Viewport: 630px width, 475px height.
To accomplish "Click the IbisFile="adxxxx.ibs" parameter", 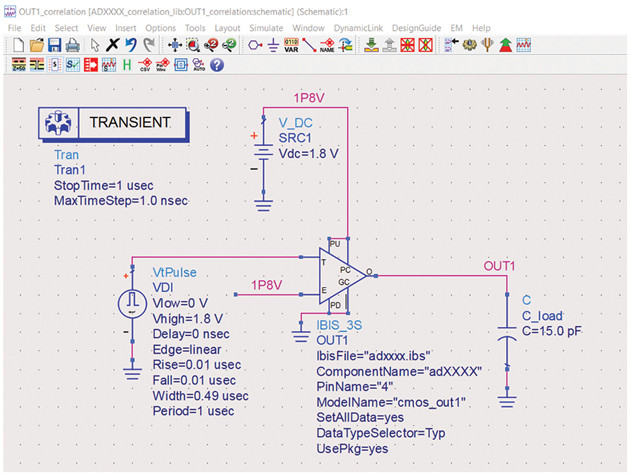I will tap(373, 356).
